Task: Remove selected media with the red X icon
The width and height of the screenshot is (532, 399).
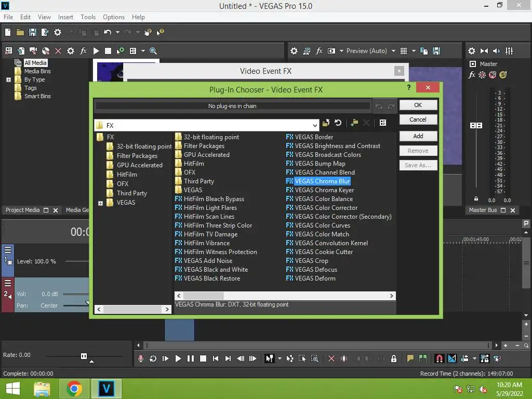Action: point(58,51)
